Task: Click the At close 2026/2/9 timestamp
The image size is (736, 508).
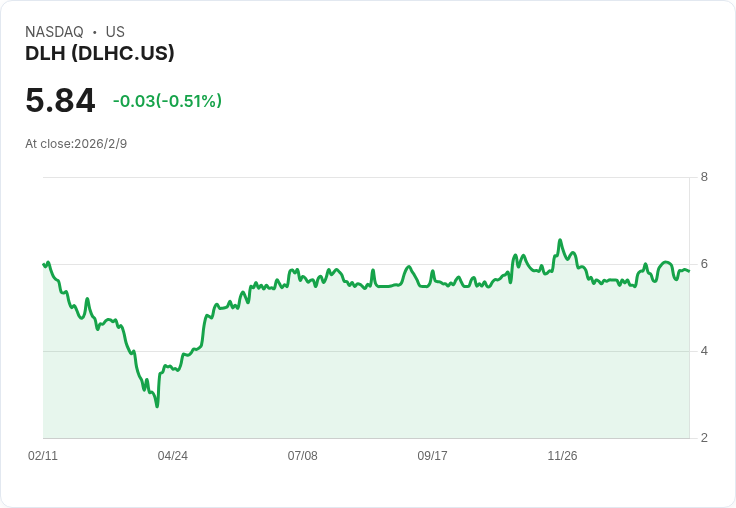Action: click(76, 143)
